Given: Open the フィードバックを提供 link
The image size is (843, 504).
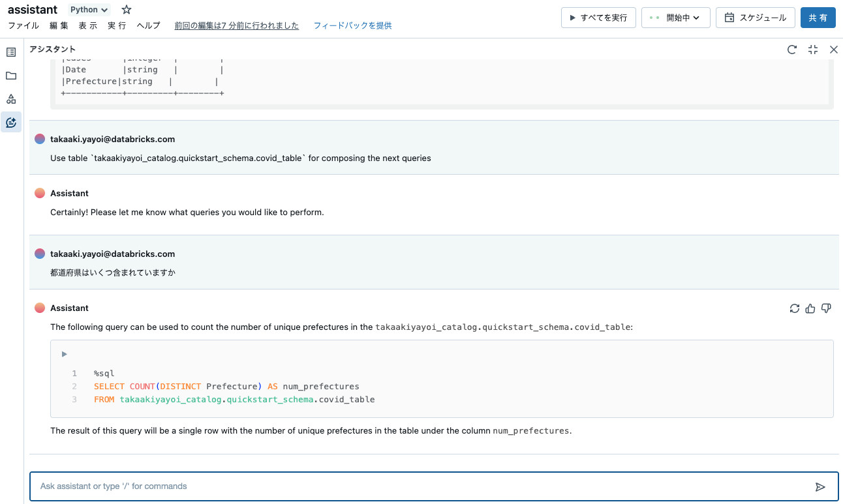Looking at the screenshot, I should point(352,25).
